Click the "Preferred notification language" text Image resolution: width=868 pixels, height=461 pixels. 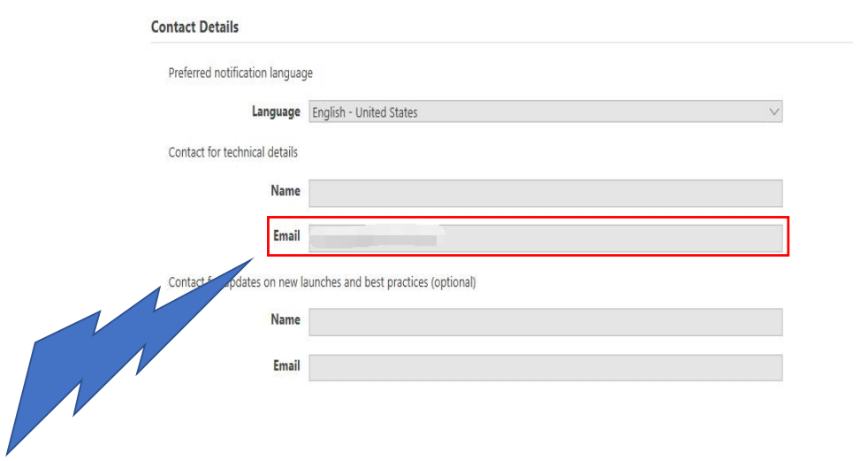[240, 73]
